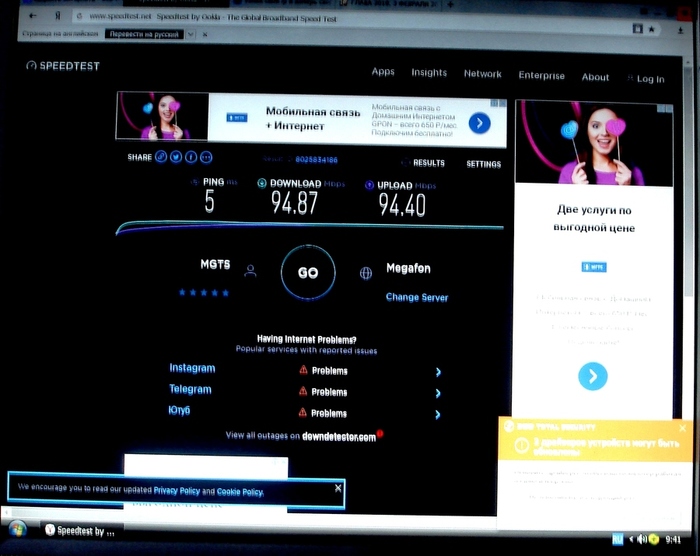Click the Мобильная связь + Интернет banner
Screen dimensions: 700x556
click(x=311, y=118)
